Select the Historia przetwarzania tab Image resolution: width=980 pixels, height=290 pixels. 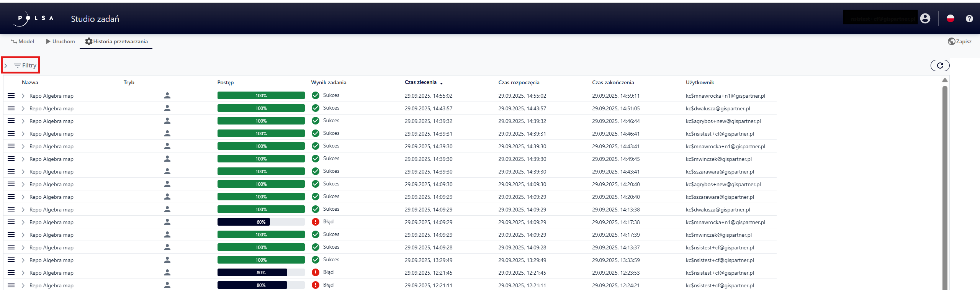pyautogui.click(x=116, y=41)
